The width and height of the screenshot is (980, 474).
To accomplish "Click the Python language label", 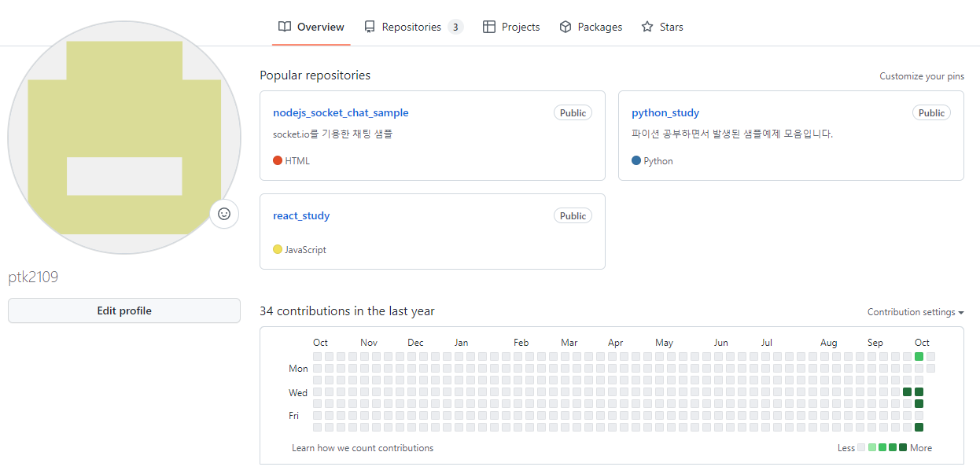I will pyautogui.click(x=658, y=161).
